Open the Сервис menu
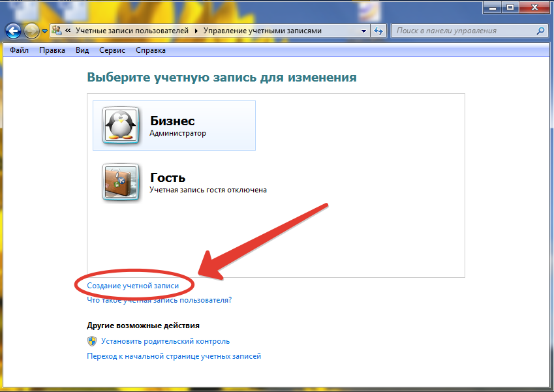 point(112,50)
